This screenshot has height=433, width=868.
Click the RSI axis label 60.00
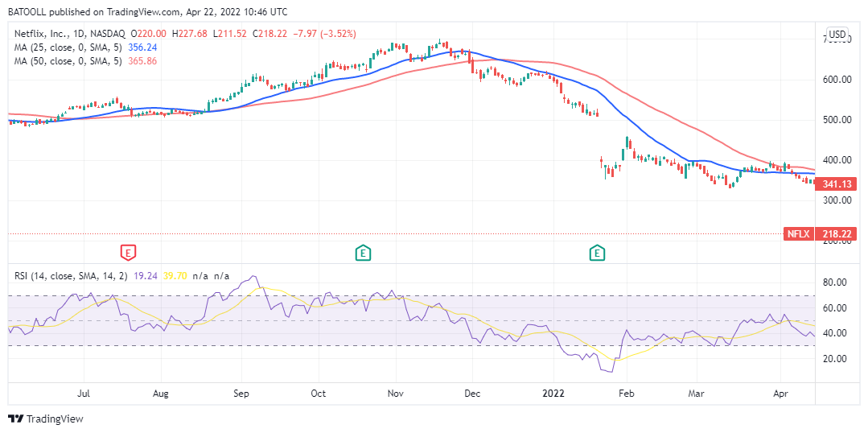835,308
